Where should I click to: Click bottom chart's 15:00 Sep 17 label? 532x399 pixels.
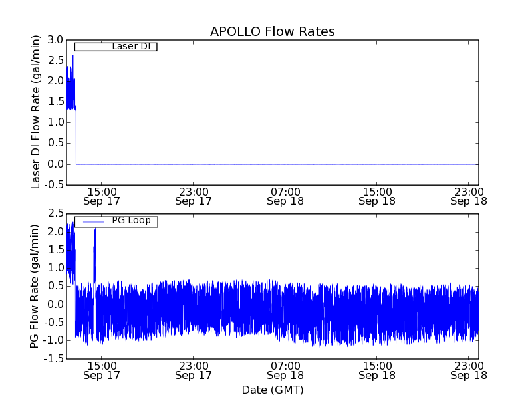(x=102, y=370)
